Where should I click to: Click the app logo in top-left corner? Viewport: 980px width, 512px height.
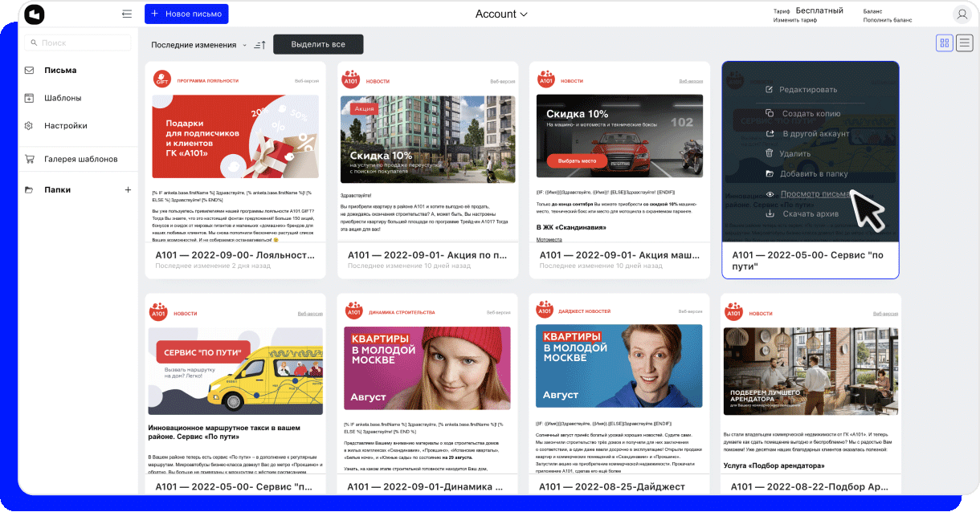coord(35,14)
